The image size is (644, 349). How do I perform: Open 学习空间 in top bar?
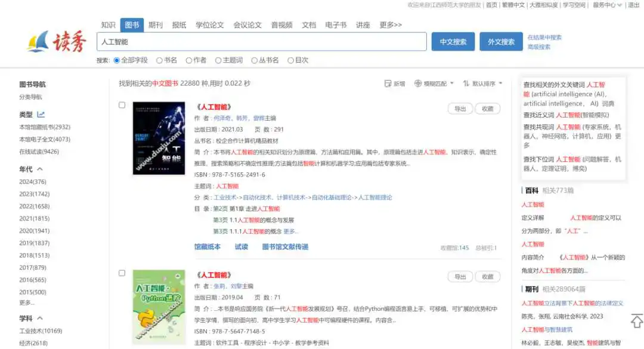click(x=574, y=5)
